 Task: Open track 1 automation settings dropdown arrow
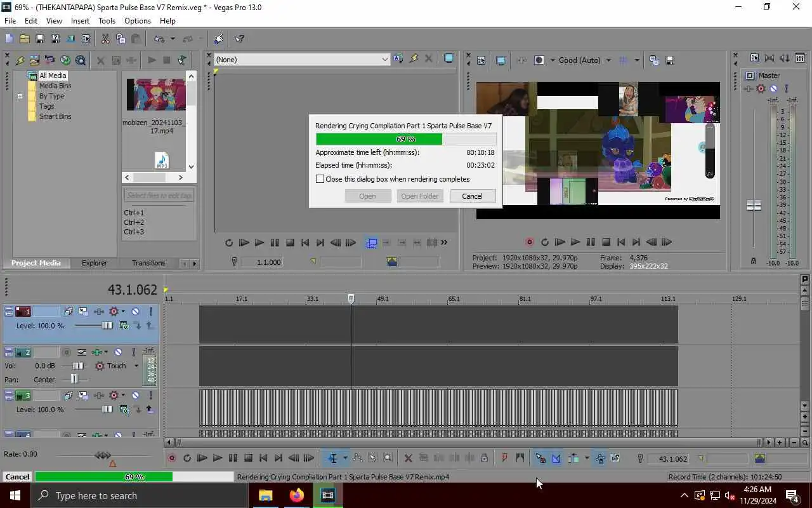coord(123,312)
